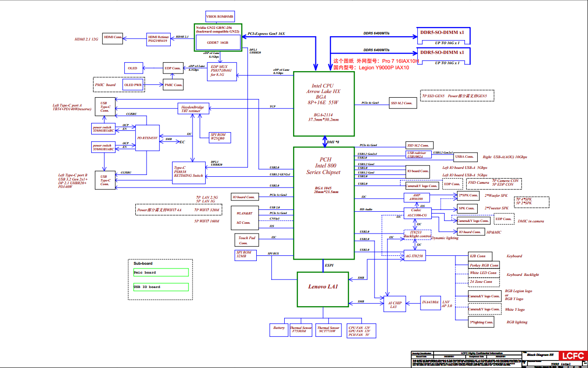
Task: Click the USBA Conn. block
Action: click(466, 157)
